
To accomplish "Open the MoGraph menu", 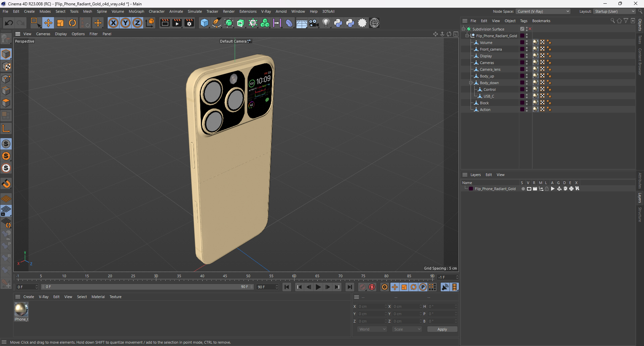I will pos(136,11).
